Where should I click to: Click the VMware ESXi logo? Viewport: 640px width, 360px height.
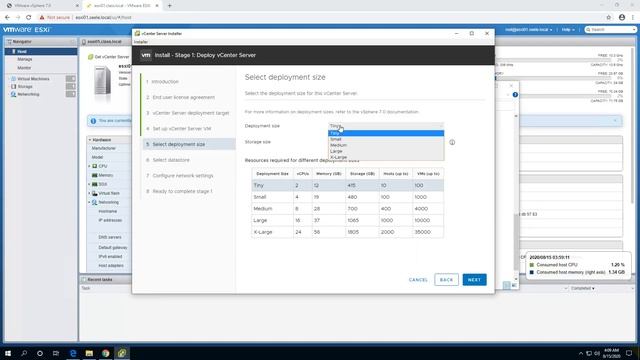pyautogui.click(x=27, y=30)
